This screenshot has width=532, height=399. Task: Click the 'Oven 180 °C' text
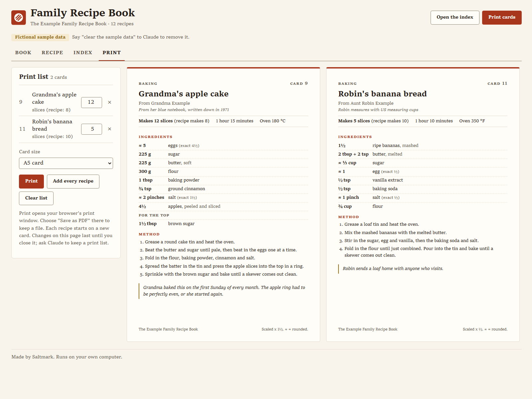[x=273, y=121]
